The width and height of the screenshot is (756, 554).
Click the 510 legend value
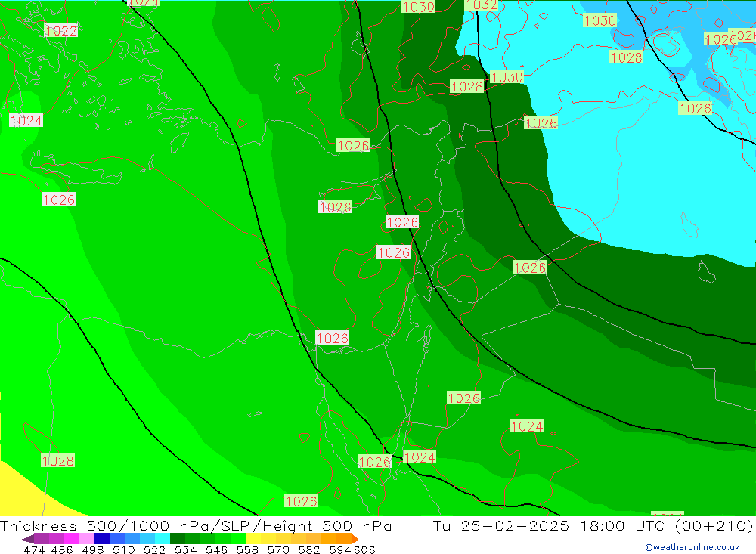point(124,549)
